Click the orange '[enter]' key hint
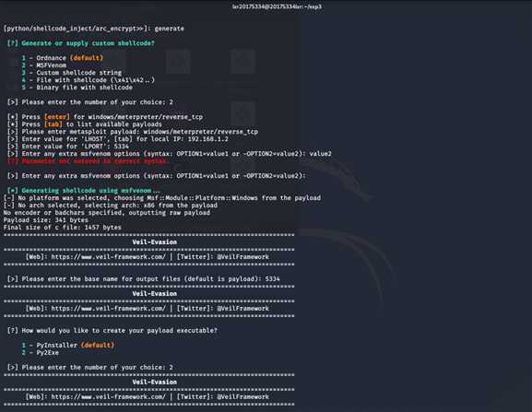Screen dimensions: 532x412 57,117
